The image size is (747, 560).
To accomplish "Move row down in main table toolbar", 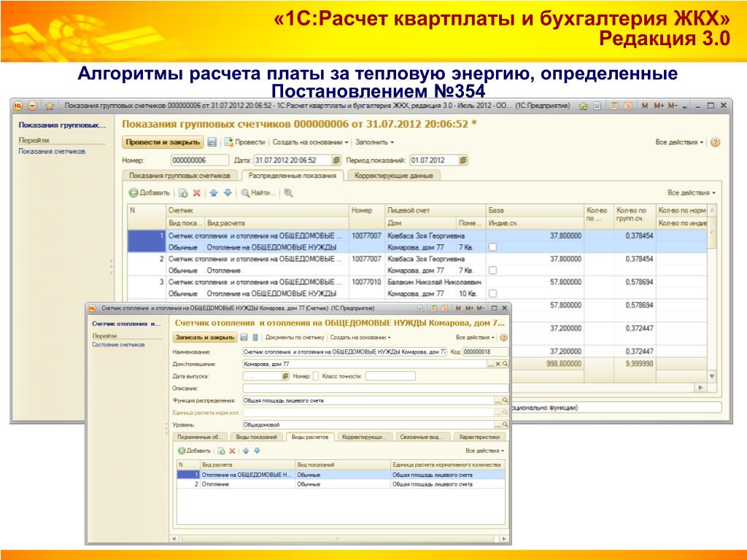I will coord(228,192).
